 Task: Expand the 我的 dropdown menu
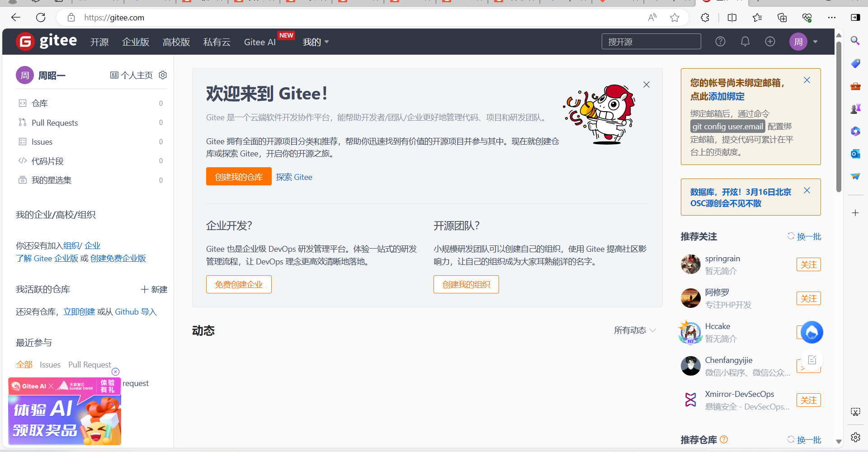point(316,42)
